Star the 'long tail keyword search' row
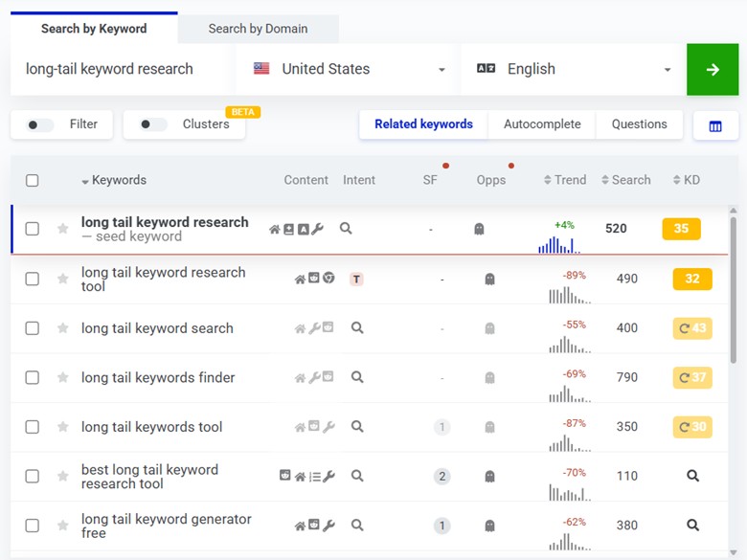747x560 pixels. click(x=62, y=328)
